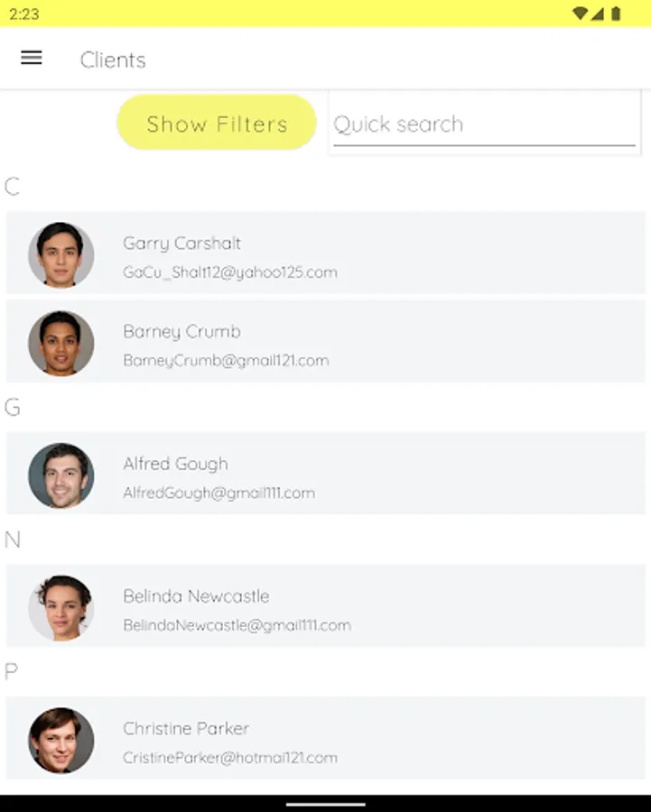Select the Barney Crumb client name
651x812 pixels.
pos(181,332)
